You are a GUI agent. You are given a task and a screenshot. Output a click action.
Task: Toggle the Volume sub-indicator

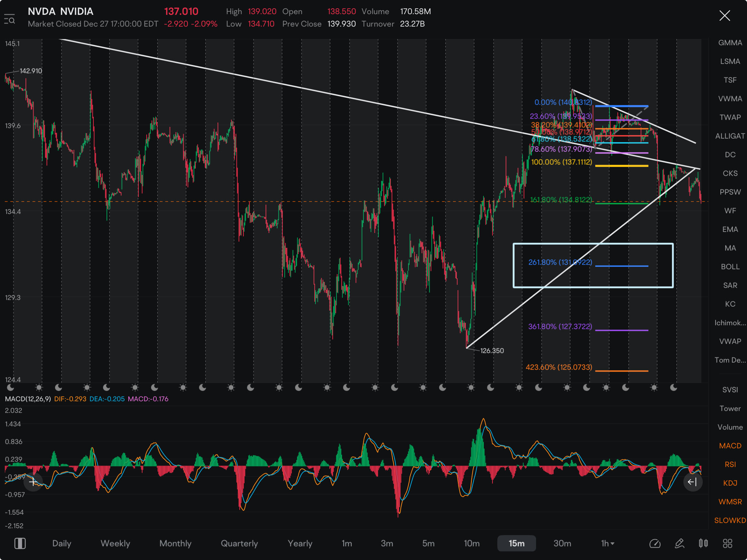pyautogui.click(x=730, y=427)
